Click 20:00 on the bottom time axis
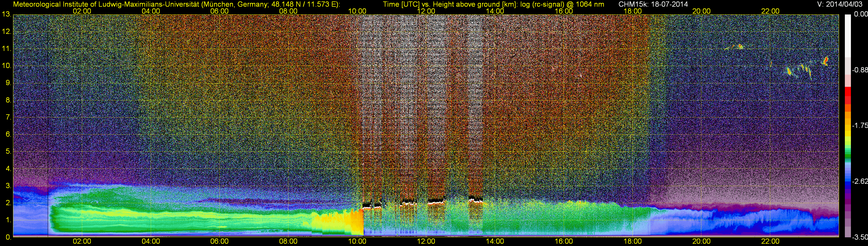Screen dimensions: 868x246 pyautogui.click(x=702, y=241)
